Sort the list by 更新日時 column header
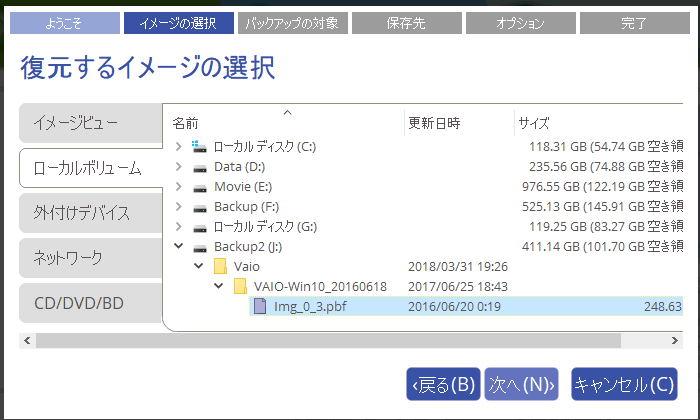The height and width of the screenshot is (420, 700). point(434,124)
